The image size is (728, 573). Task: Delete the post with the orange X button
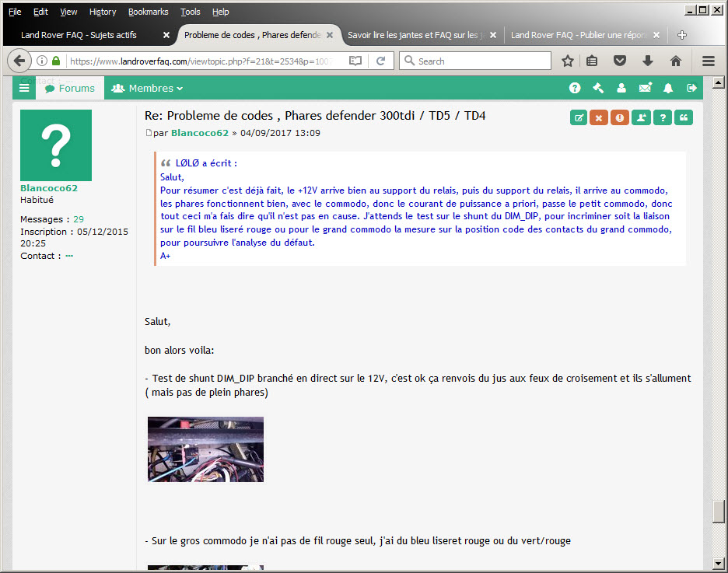[x=599, y=117]
